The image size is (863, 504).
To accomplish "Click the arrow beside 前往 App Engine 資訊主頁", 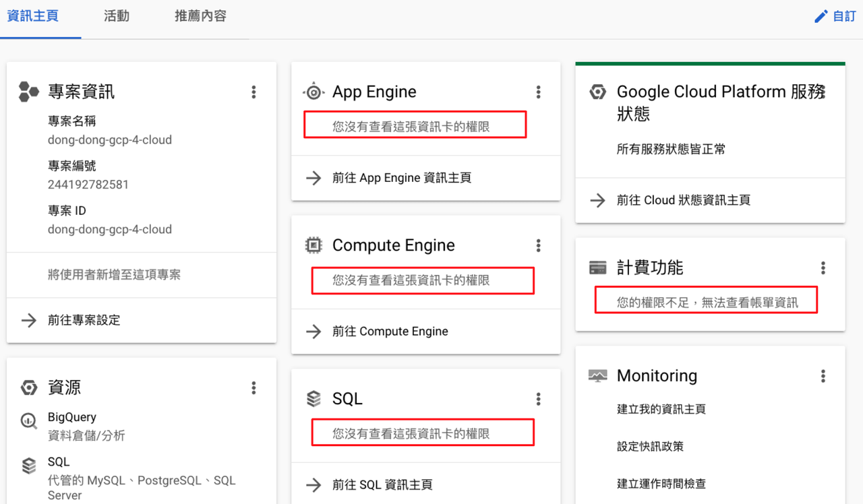I will point(314,178).
